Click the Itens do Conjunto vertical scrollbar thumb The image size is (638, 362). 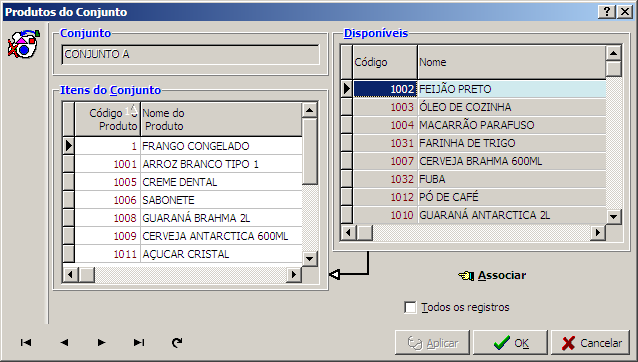pos(310,151)
